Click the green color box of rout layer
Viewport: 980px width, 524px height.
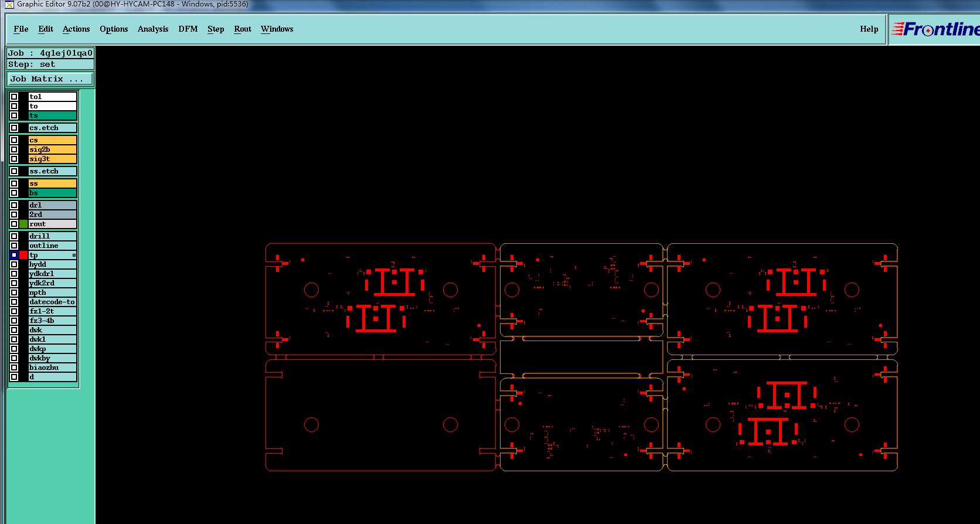(x=23, y=224)
